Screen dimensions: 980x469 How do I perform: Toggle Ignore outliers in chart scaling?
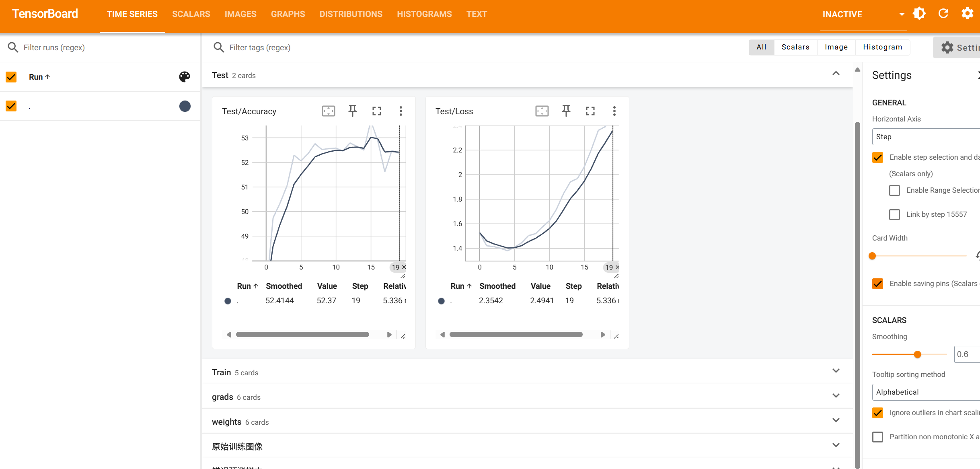tap(878, 413)
